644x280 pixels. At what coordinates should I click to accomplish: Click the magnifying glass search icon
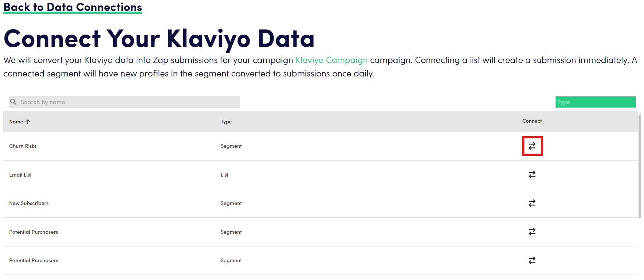(x=13, y=102)
